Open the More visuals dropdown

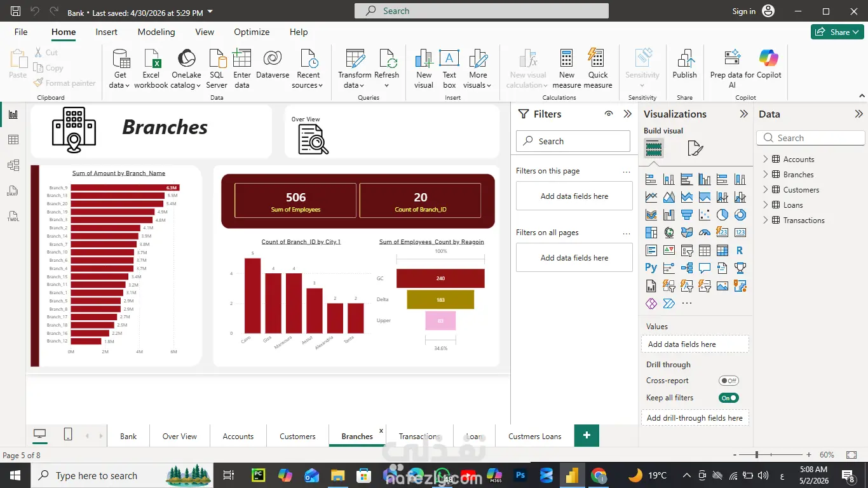tap(478, 69)
